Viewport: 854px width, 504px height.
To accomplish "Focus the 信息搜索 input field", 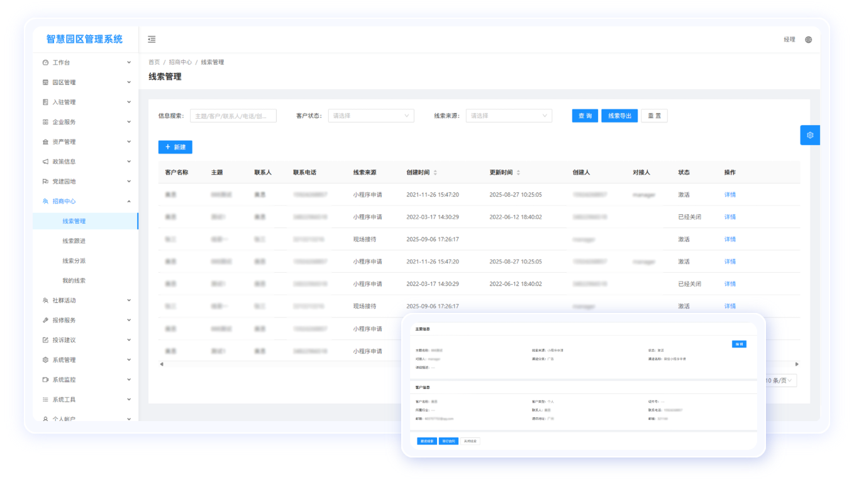I will click(233, 116).
